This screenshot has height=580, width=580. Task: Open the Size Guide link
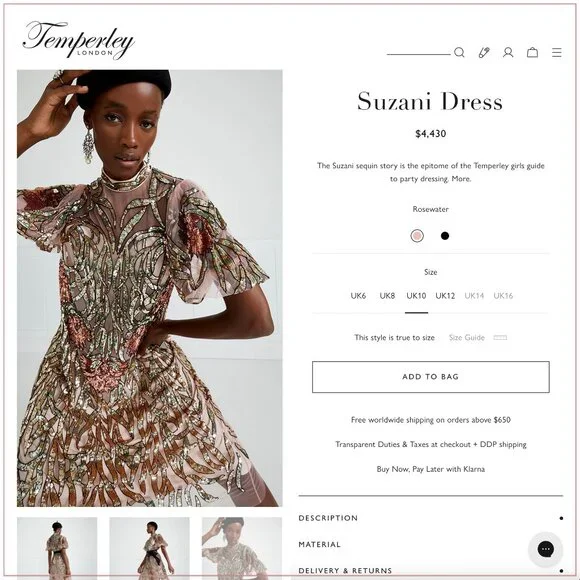(x=466, y=337)
